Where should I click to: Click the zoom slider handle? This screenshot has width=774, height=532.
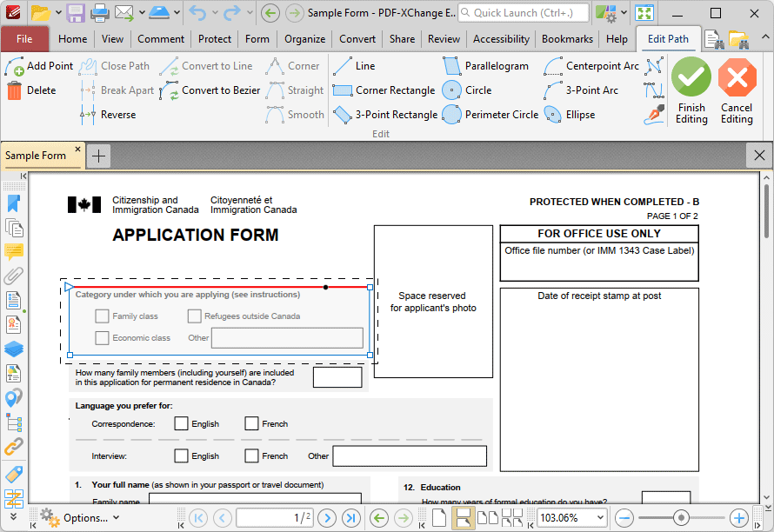(681, 518)
